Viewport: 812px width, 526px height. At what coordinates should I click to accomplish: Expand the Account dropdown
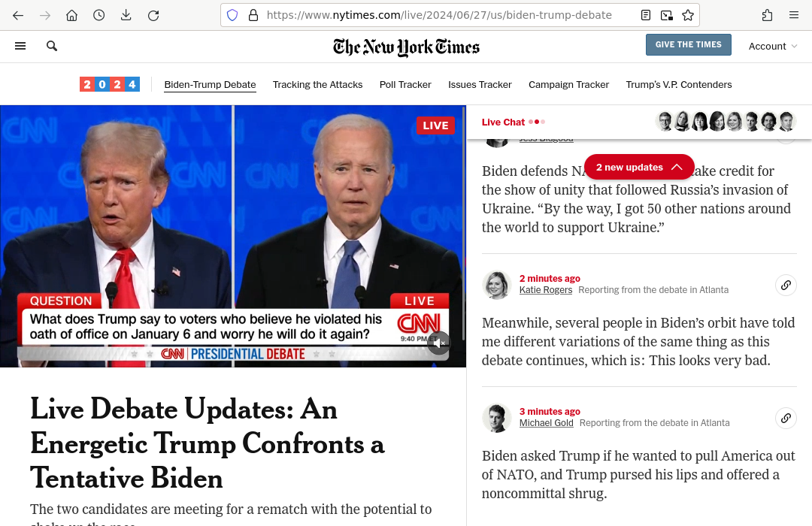[773, 46]
